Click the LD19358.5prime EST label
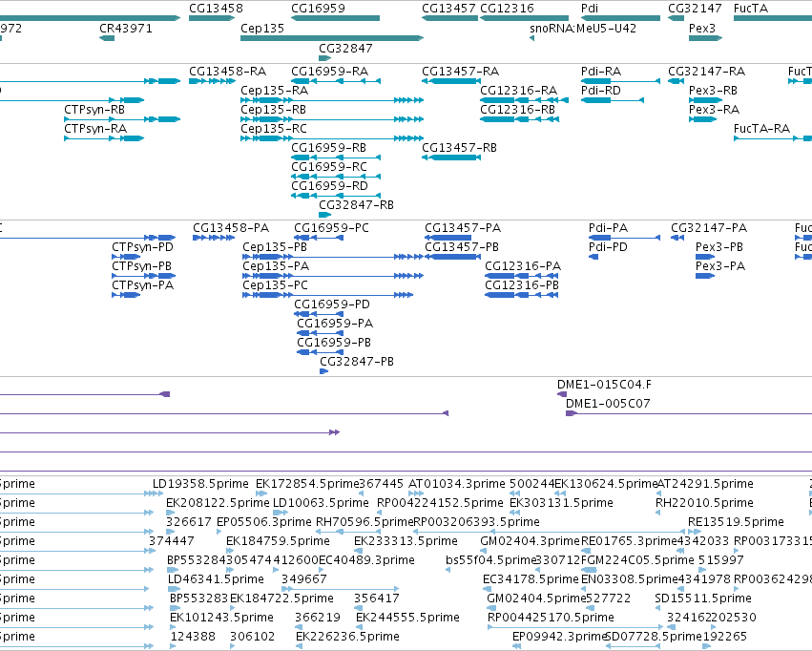 tap(200, 484)
